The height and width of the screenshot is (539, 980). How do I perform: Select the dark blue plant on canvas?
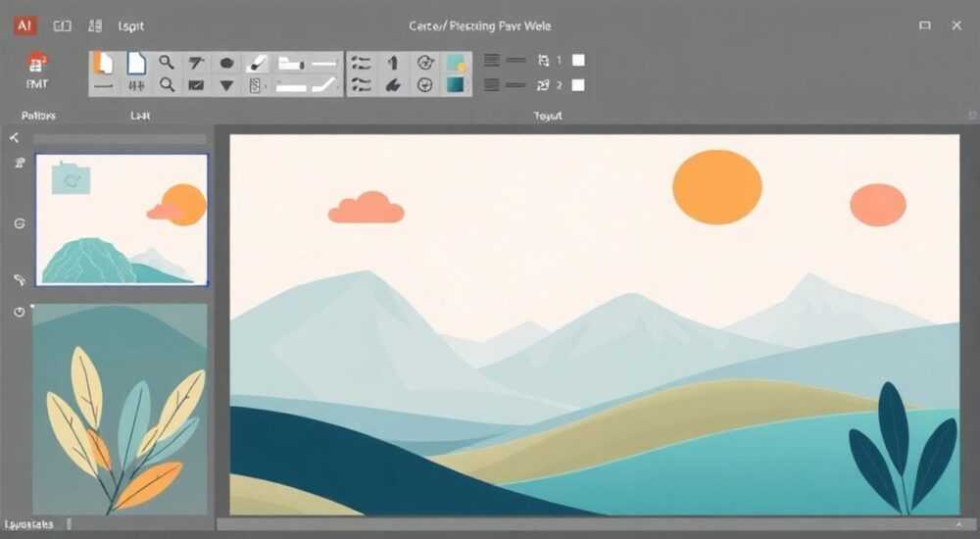pos(904,447)
